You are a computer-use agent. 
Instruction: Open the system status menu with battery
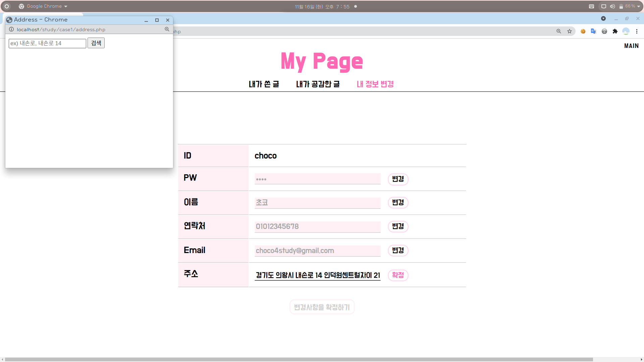(x=620, y=6)
